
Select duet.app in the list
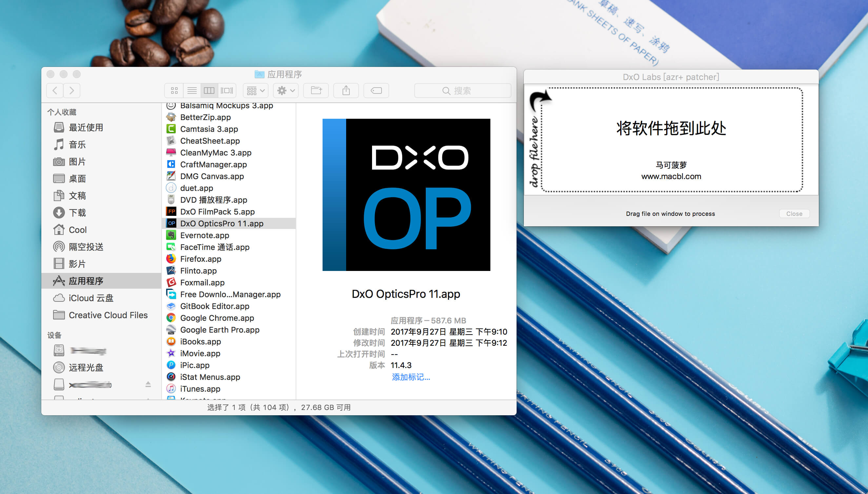click(229, 188)
